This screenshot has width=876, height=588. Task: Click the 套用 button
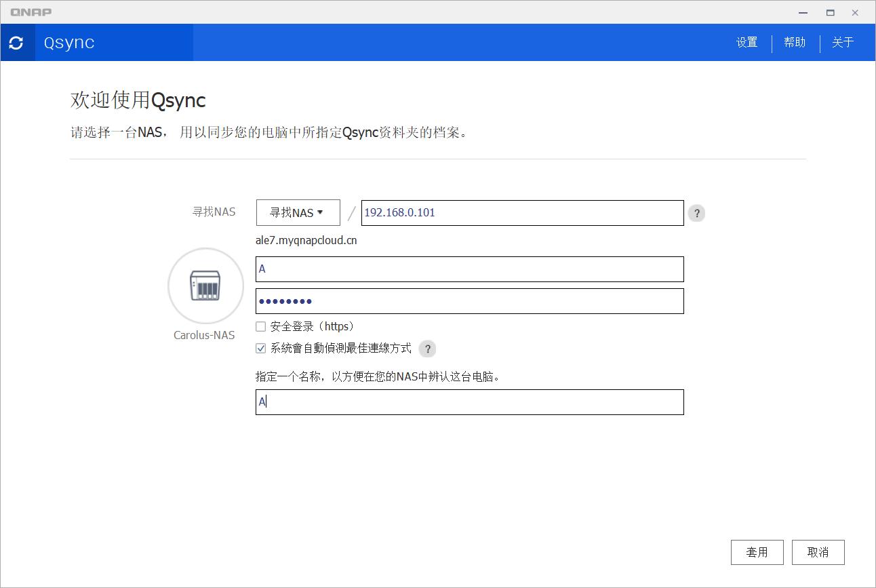click(757, 552)
